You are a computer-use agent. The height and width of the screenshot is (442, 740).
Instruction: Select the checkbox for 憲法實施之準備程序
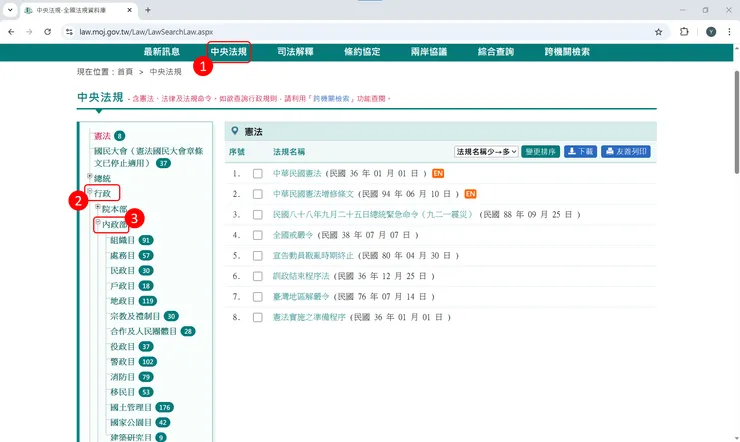[x=258, y=317]
